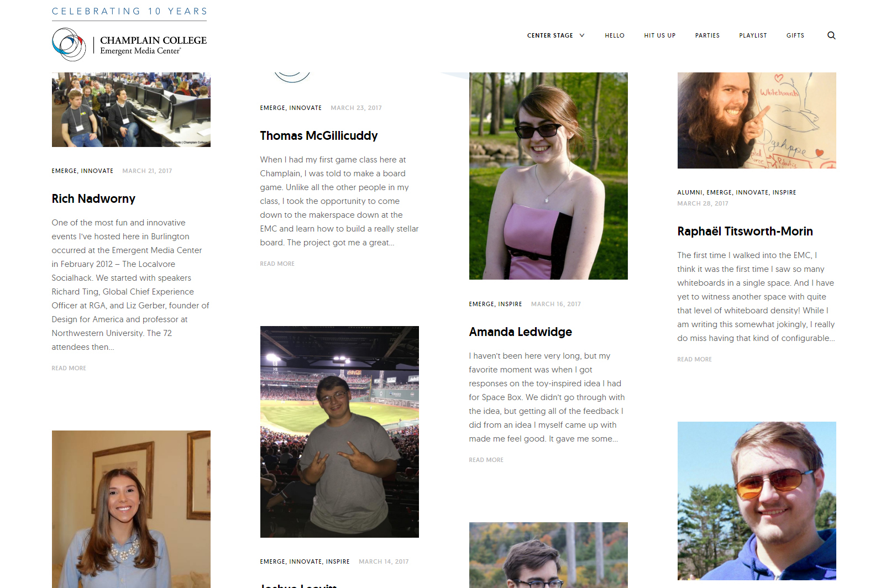The width and height of the screenshot is (891, 588).
Task: Click the Rich Nadworny hackathon photo
Action: (131, 109)
